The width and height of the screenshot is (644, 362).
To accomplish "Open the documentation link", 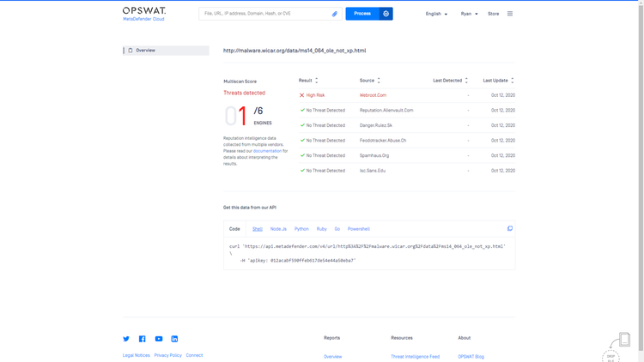I will [x=267, y=151].
